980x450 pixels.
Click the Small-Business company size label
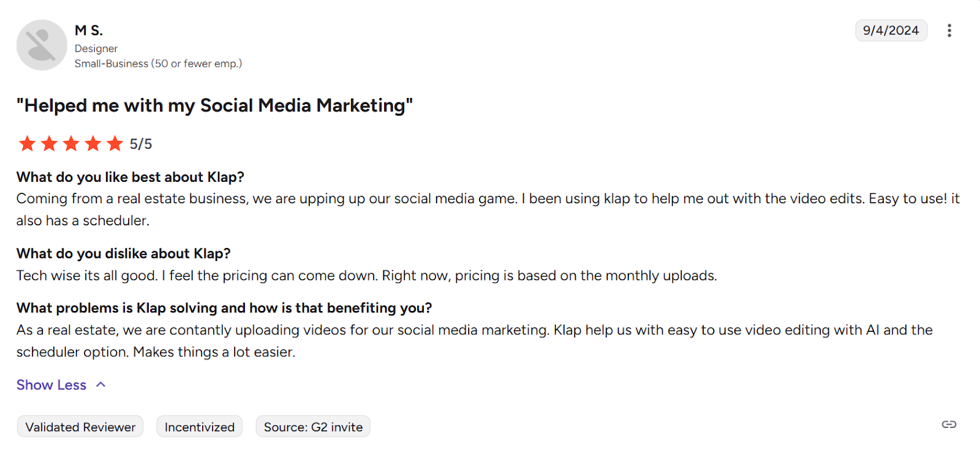158,64
